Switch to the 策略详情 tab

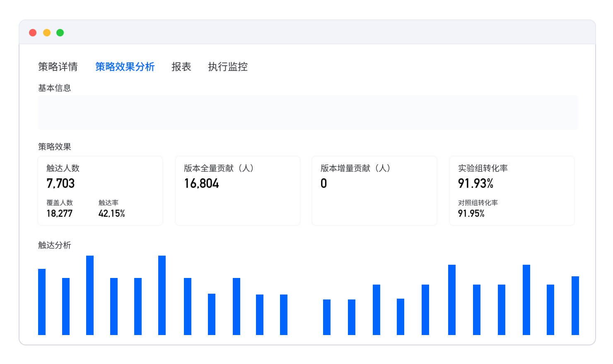pos(58,67)
